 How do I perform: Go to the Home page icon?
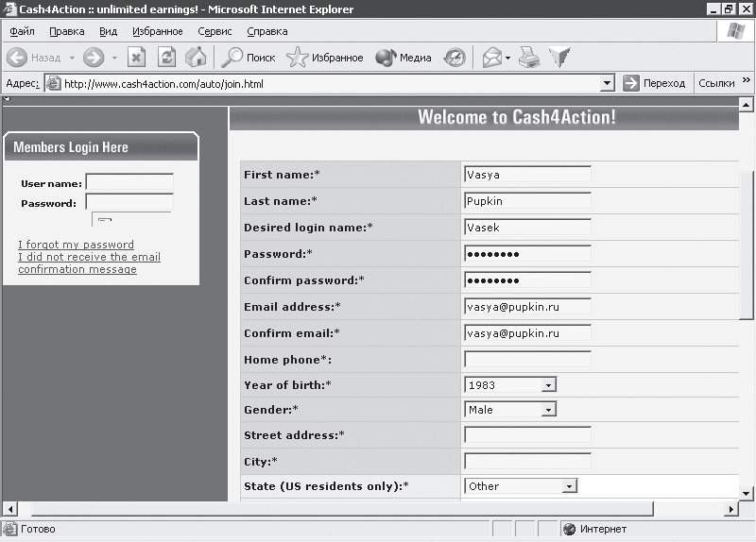pos(196,58)
